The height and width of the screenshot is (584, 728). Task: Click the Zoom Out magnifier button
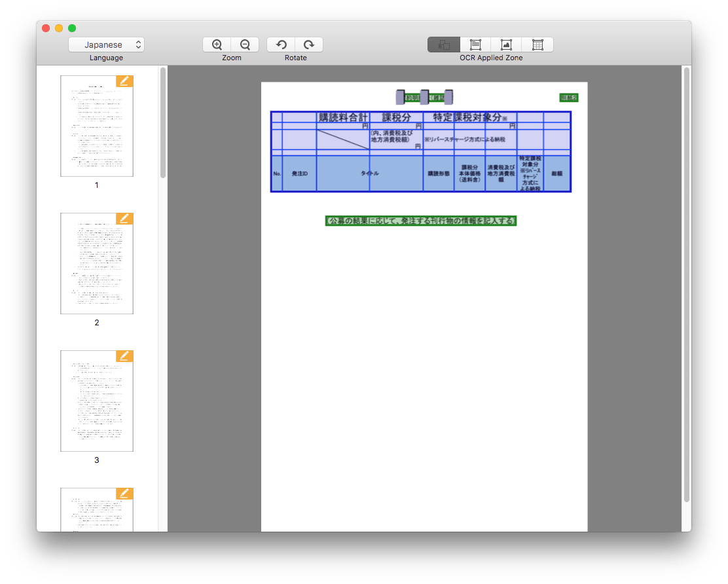click(245, 45)
